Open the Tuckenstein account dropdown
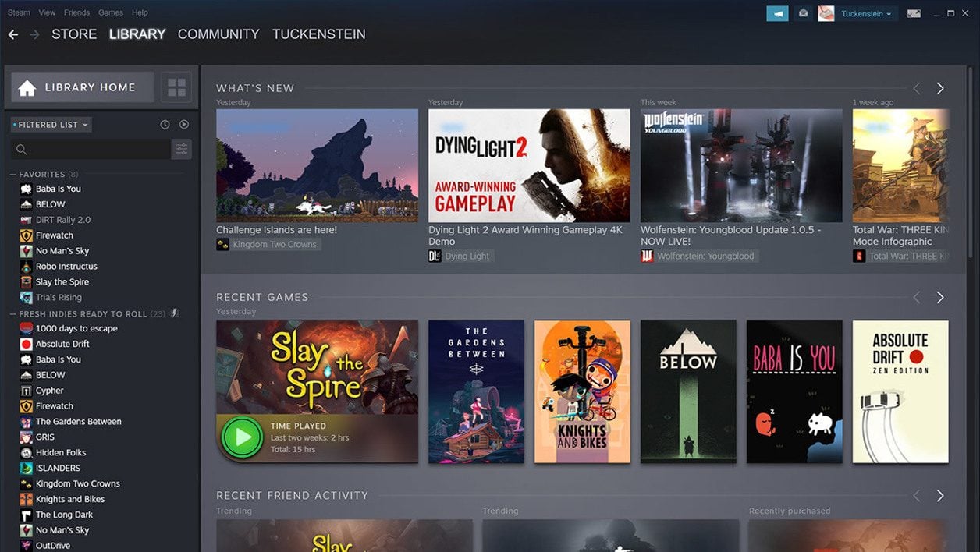980x552 pixels. pyautogui.click(x=867, y=13)
